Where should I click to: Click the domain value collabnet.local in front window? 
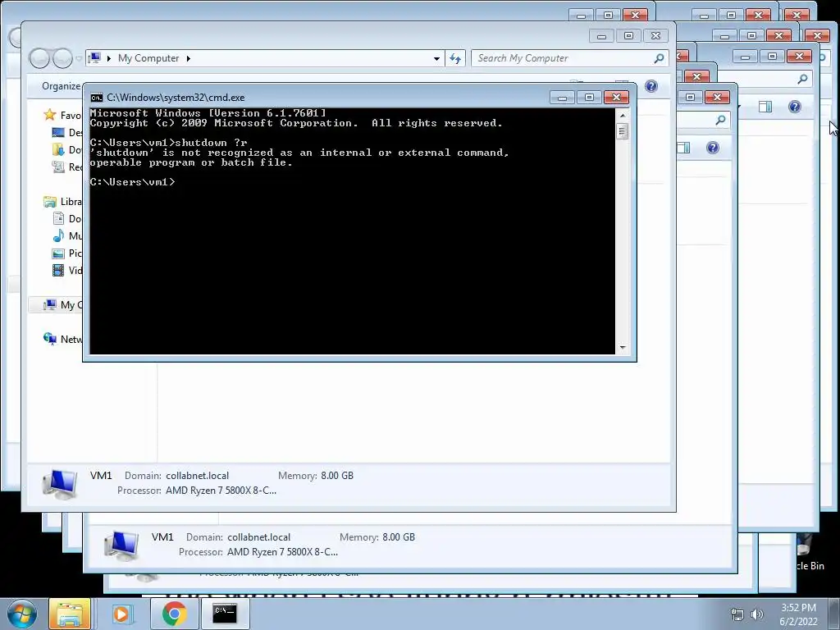pyautogui.click(x=197, y=476)
